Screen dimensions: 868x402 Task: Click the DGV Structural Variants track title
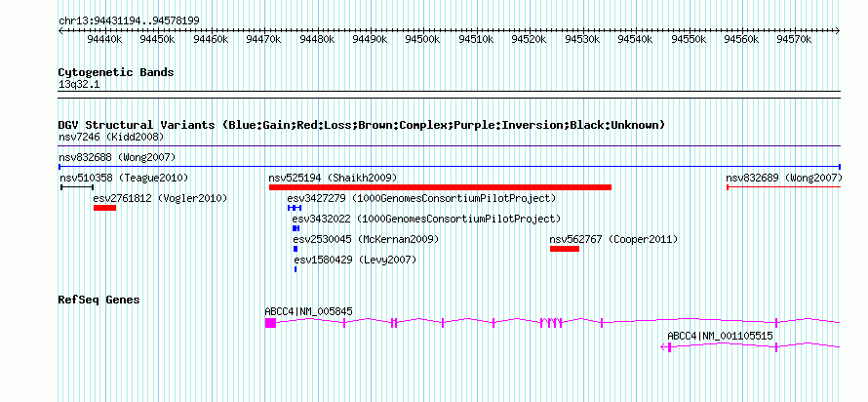coord(362,125)
